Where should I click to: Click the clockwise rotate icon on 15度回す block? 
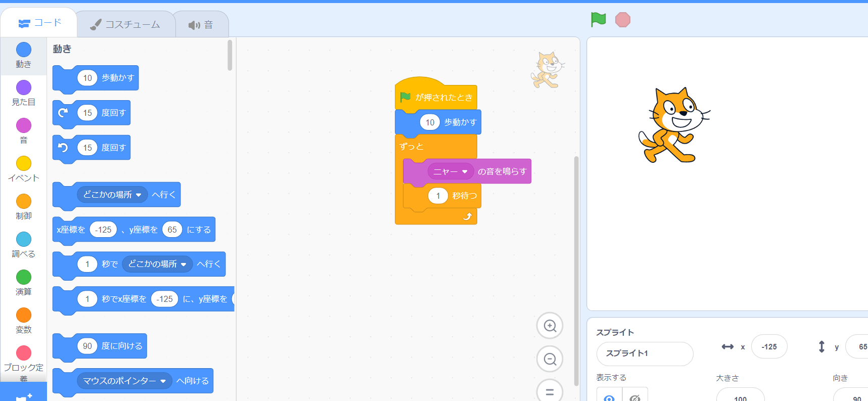[63, 113]
